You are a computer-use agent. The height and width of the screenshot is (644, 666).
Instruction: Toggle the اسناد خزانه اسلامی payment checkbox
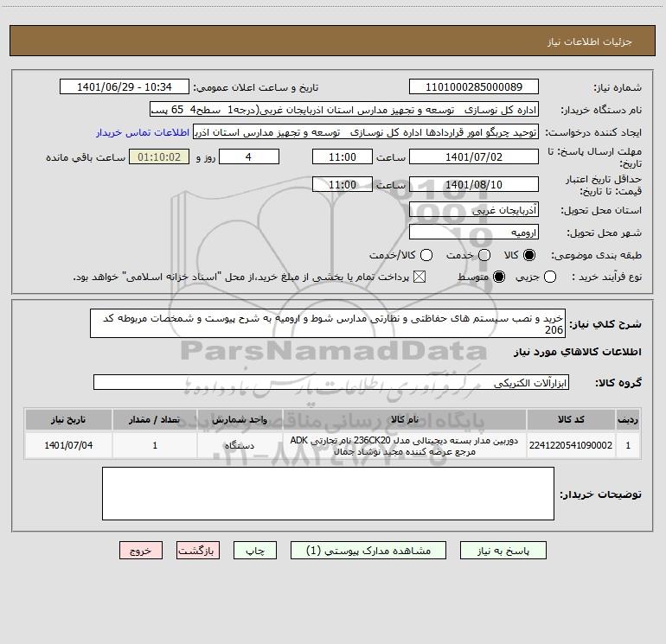click(419, 277)
